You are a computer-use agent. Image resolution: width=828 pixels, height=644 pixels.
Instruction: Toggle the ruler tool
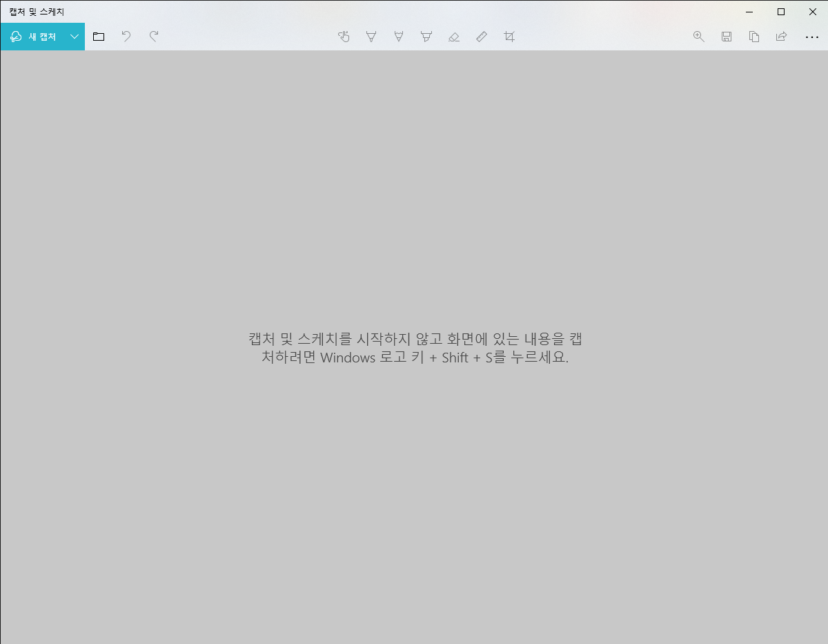pos(482,37)
